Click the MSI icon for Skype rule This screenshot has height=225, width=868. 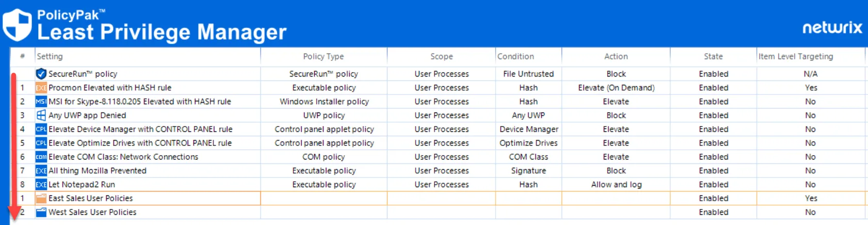(x=41, y=102)
